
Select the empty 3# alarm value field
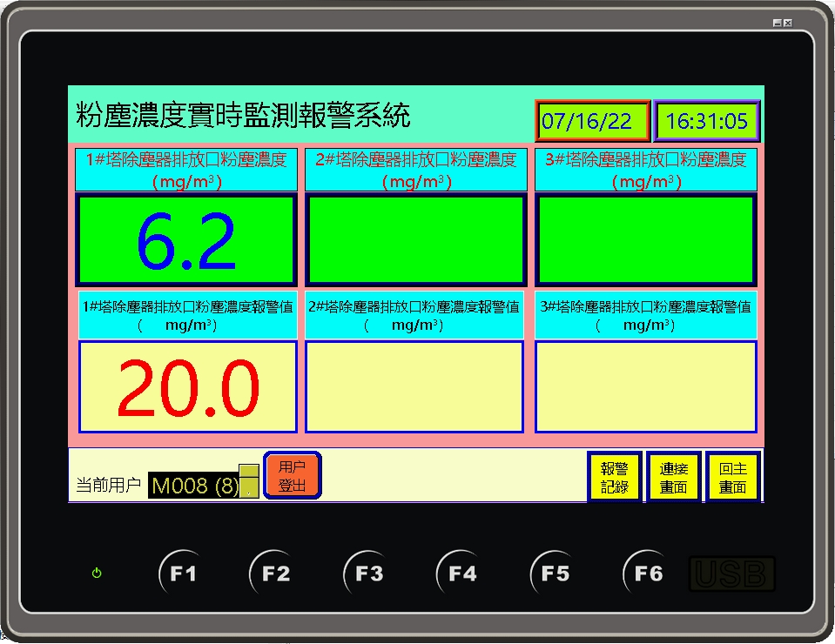click(x=645, y=387)
